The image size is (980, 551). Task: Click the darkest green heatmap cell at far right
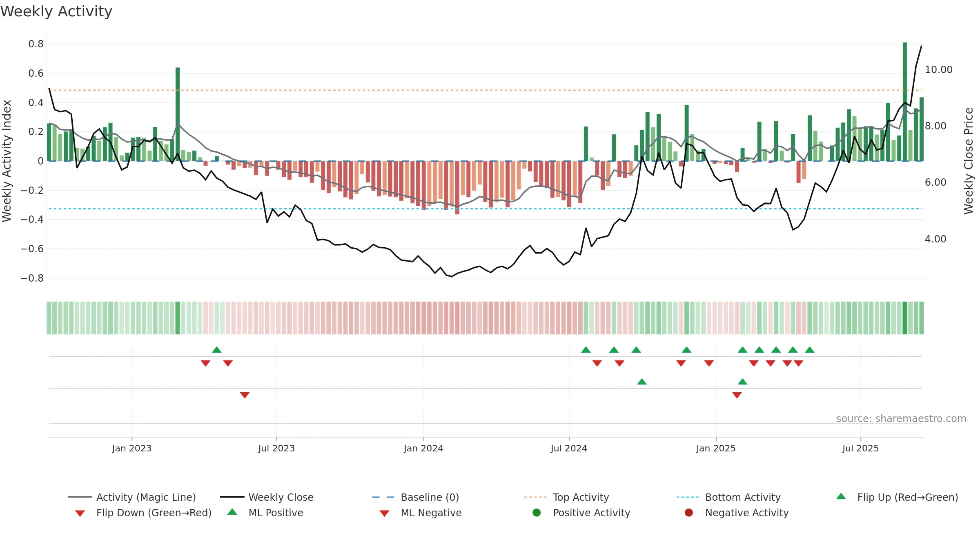[905, 318]
